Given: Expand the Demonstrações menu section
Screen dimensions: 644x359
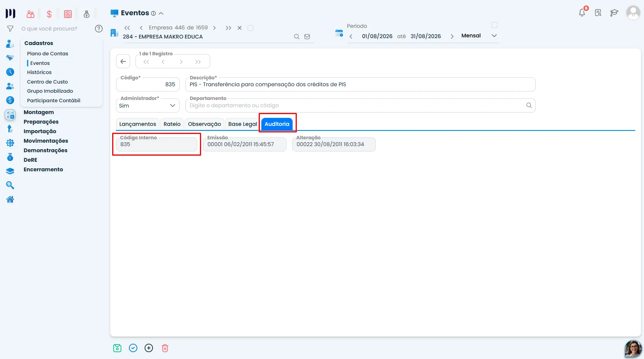Looking at the screenshot, I should click(x=45, y=150).
